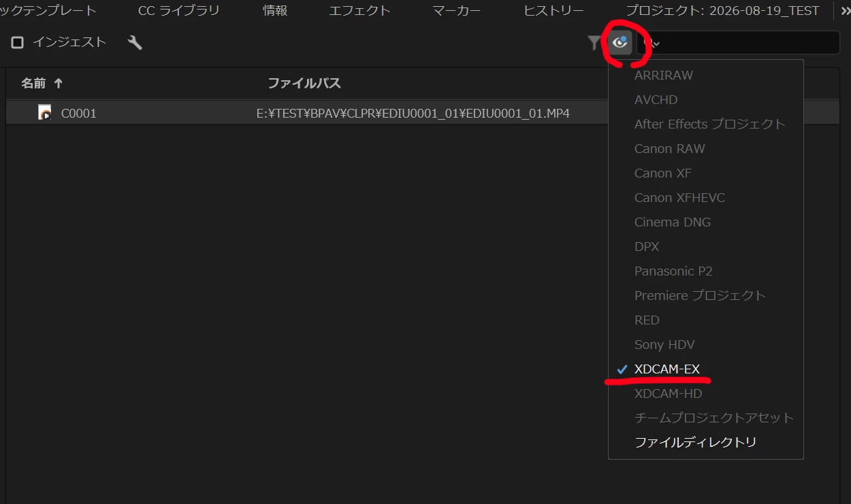Open the ingest settings wrench icon
851x504 pixels.
click(135, 42)
